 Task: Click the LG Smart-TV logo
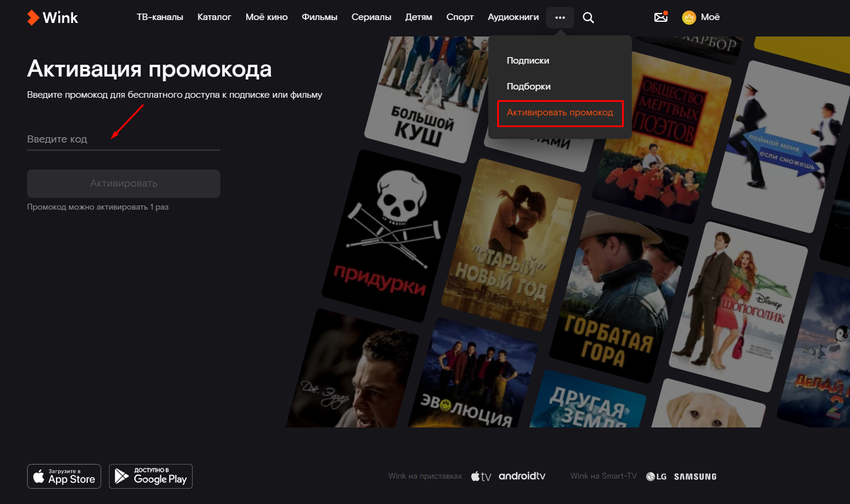click(656, 476)
